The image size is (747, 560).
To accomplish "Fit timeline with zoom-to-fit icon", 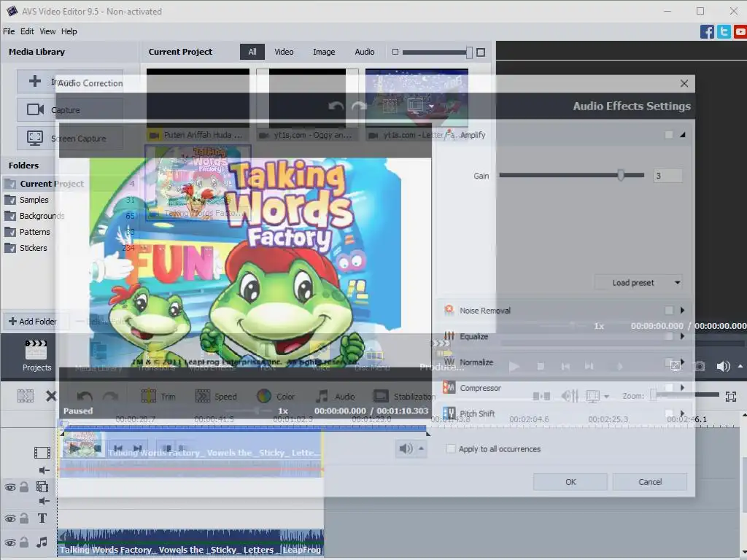I will click(x=731, y=396).
